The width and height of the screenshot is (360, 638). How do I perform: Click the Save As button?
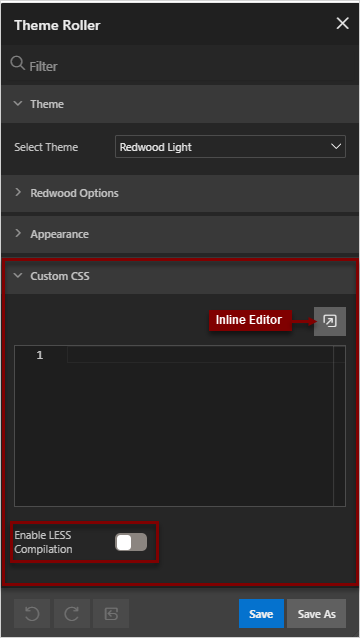click(316, 614)
